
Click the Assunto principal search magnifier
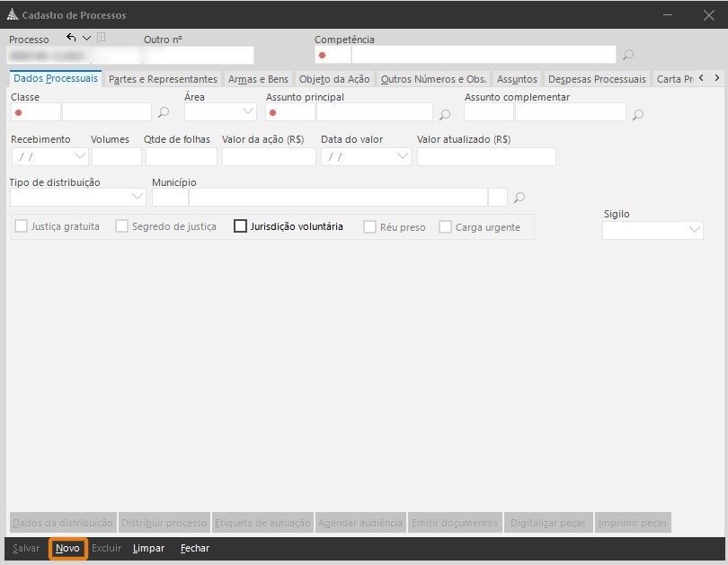coord(445,114)
